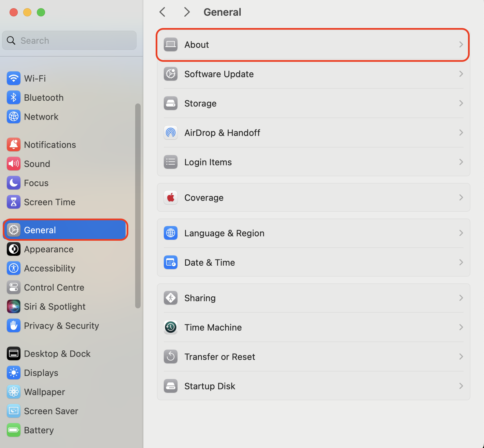Image resolution: width=484 pixels, height=448 pixels.
Task: Click the Transfer or Reset icon
Action: [x=171, y=357]
